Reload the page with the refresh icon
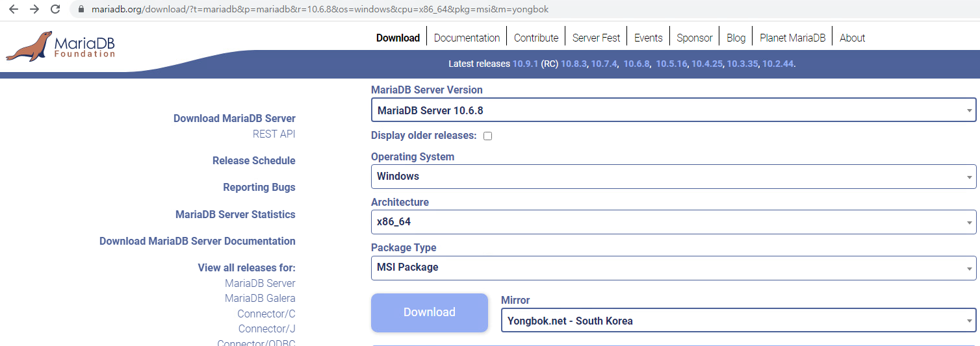This screenshot has height=346, width=980. pos(55,9)
